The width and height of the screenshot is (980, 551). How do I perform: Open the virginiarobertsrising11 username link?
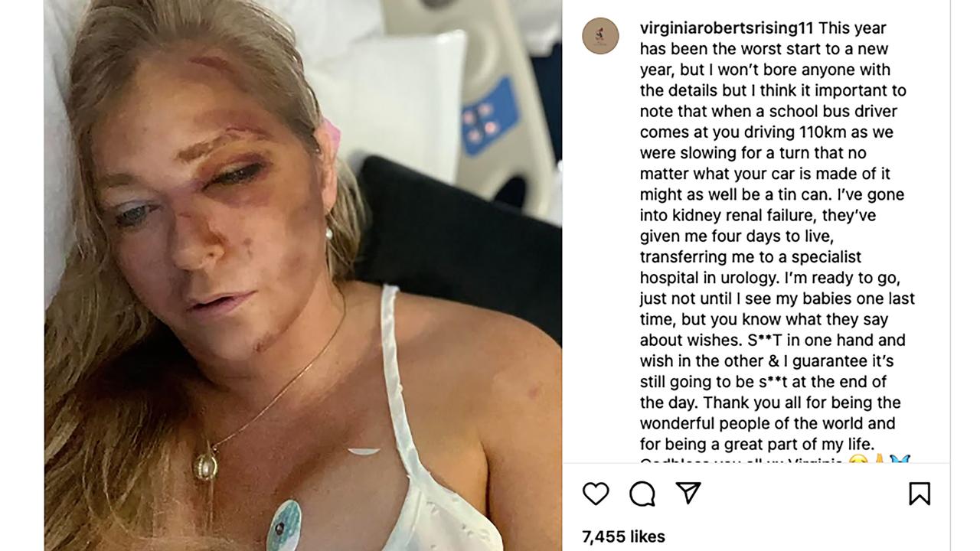pyautogui.click(x=727, y=28)
